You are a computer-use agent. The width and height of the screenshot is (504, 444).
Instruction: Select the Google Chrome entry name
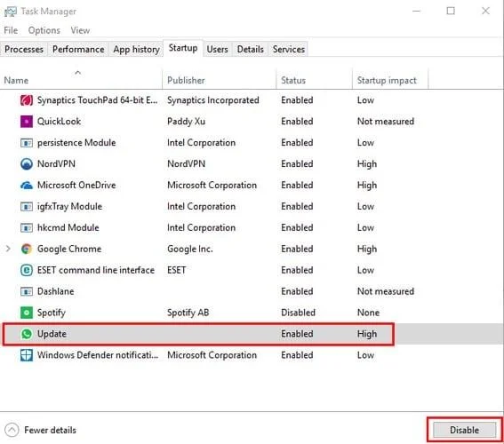click(69, 249)
